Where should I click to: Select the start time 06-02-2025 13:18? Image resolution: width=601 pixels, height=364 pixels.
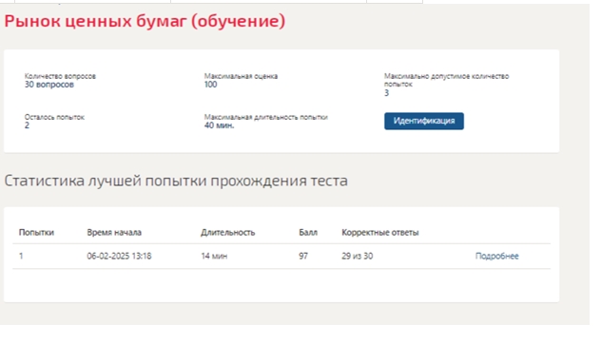tap(119, 256)
